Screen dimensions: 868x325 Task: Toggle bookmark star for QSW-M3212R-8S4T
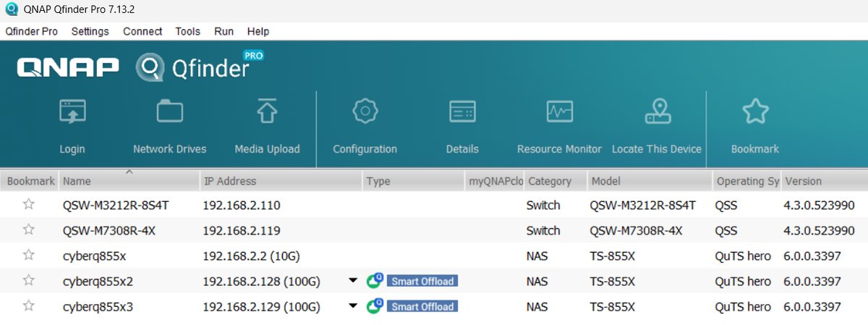pyautogui.click(x=29, y=205)
